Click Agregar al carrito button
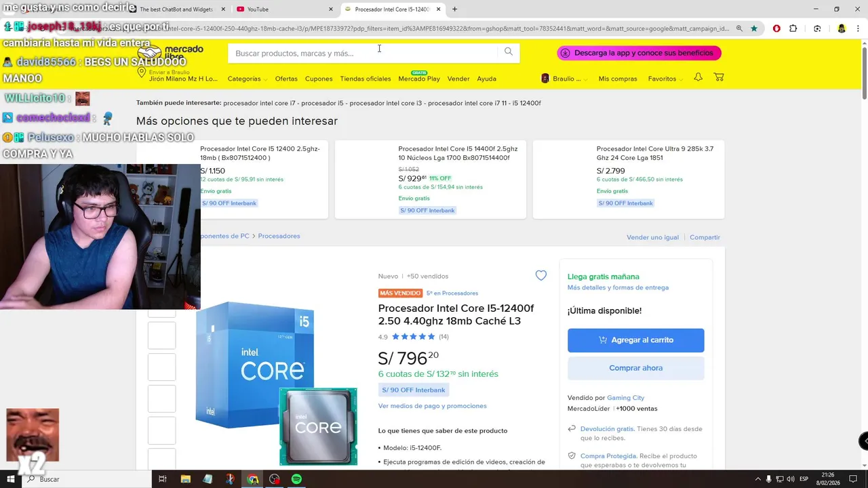 [635, 340]
